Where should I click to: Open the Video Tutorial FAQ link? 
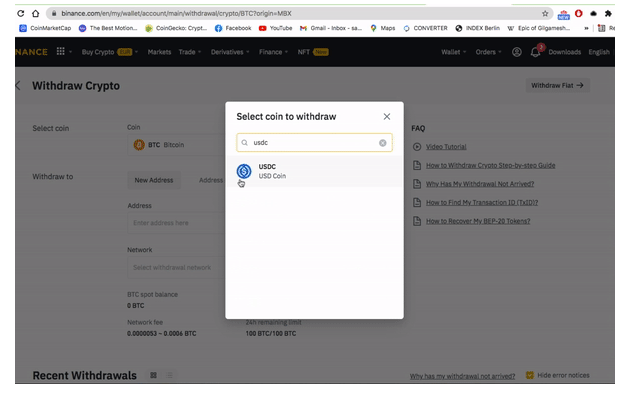click(446, 147)
